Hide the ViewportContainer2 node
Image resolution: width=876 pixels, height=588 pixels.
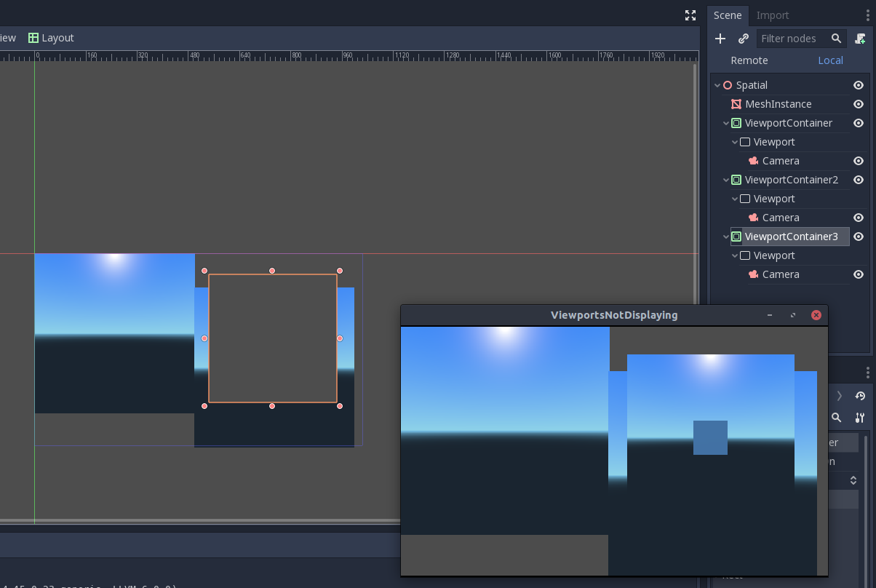[x=858, y=180]
